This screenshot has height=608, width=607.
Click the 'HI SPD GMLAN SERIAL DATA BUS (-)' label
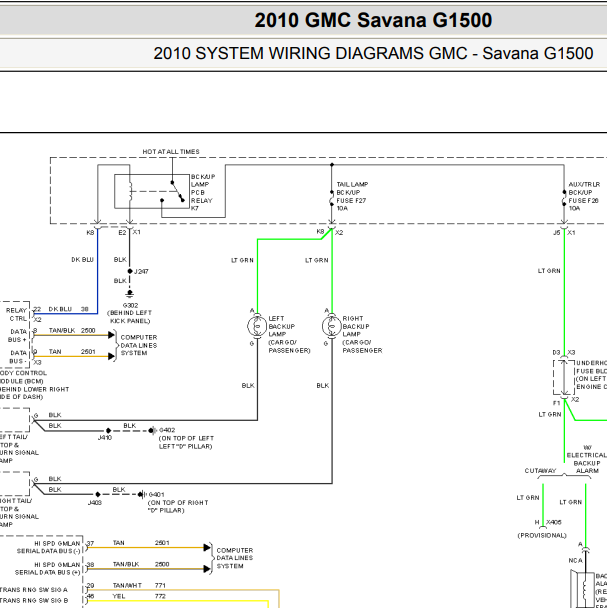[48, 547]
